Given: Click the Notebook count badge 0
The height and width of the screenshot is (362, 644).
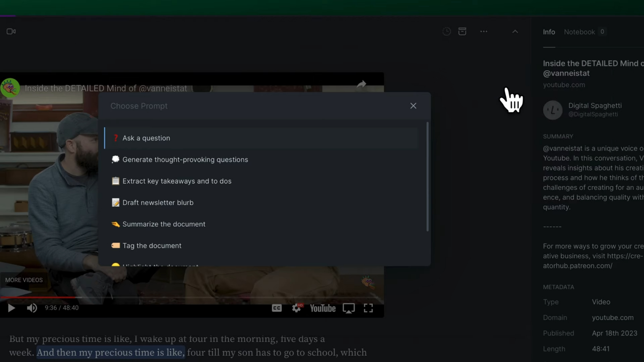Looking at the screenshot, I should coord(602,31).
